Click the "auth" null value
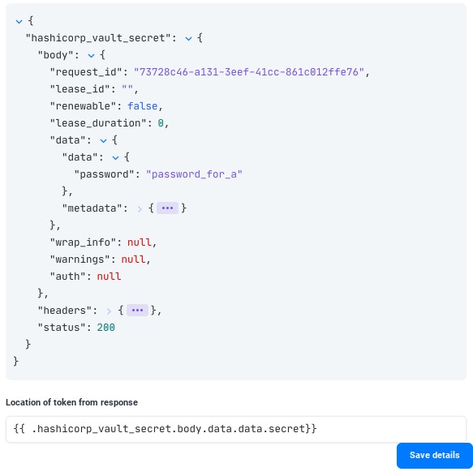This screenshot has height=476, width=473. click(x=109, y=277)
